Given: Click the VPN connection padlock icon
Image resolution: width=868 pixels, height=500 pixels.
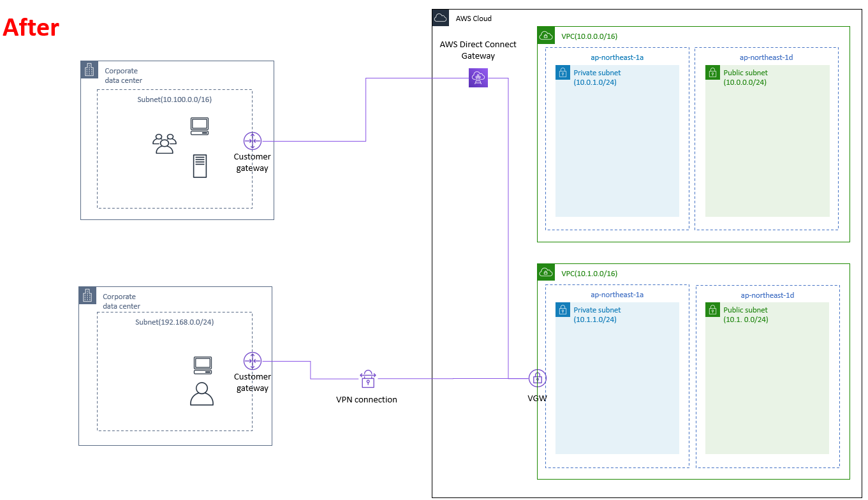Looking at the screenshot, I should pos(367,378).
